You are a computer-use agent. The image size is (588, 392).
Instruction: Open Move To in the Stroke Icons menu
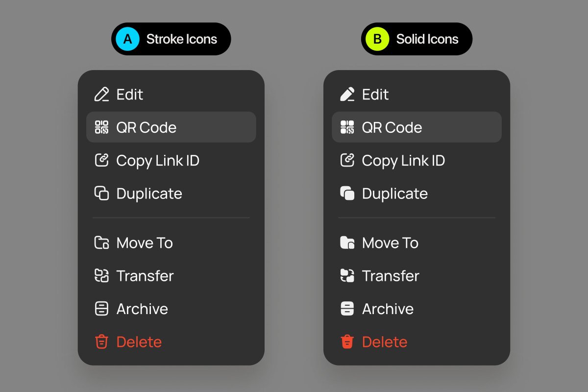pos(171,243)
